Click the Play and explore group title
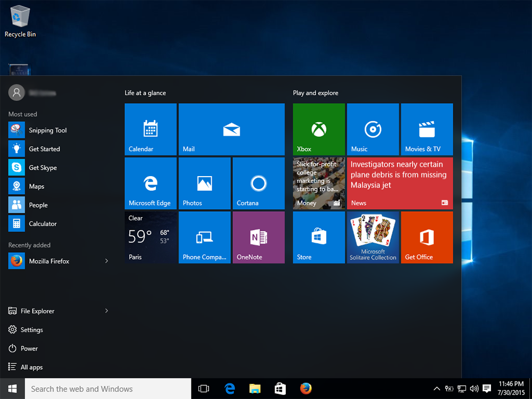The image size is (532, 399). coord(315,93)
